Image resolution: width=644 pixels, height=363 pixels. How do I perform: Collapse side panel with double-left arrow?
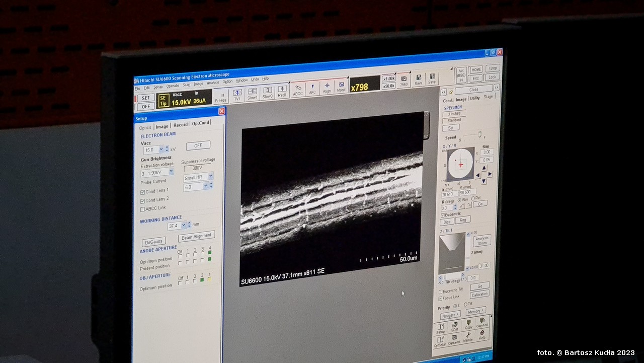(x=443, y=92)
